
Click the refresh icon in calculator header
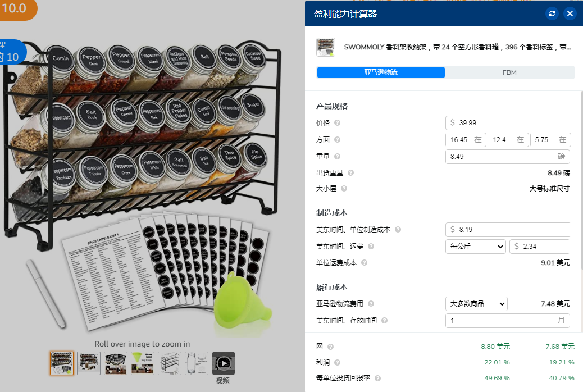pos(552,13)
